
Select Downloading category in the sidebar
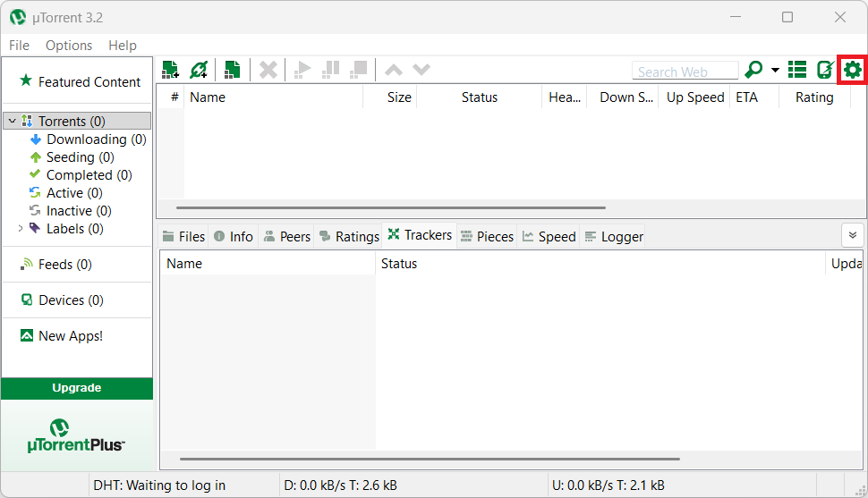(86, 139)
